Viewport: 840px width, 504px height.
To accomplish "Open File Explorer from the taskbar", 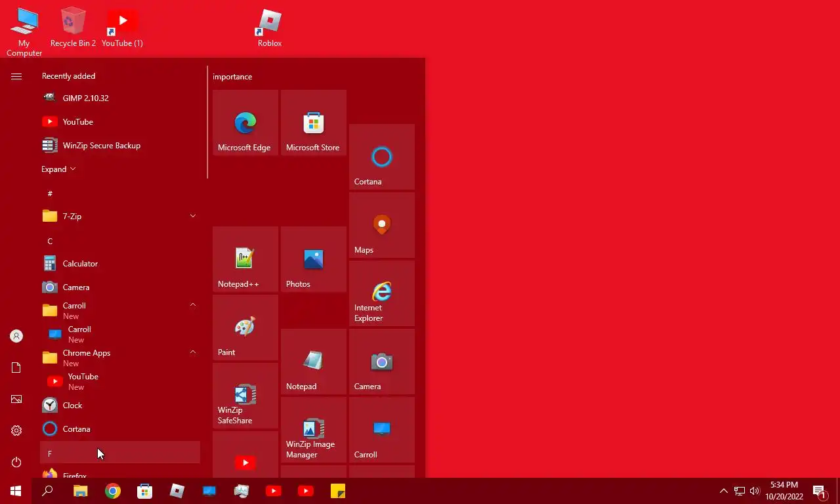I will pos(80,491).
